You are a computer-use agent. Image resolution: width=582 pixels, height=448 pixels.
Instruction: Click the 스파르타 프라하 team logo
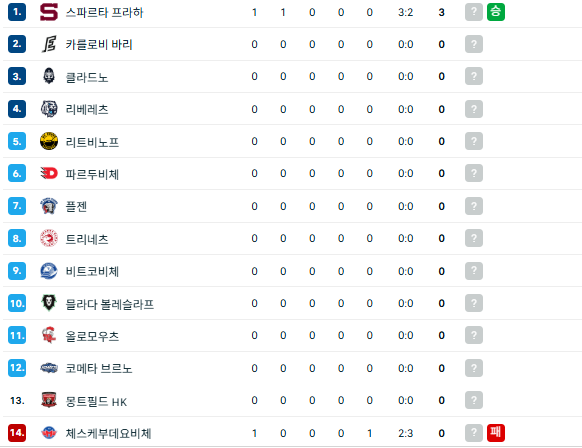click(49, 12)
